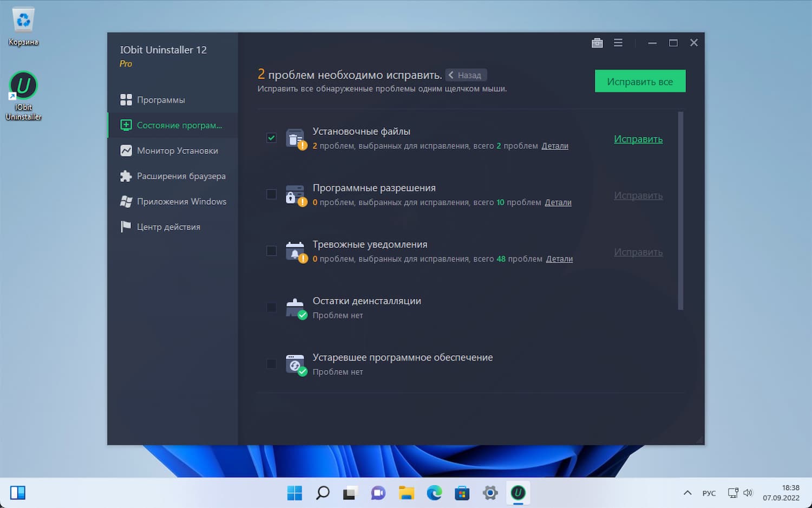Open the clock and date in taskbar
The image size is (812, 508).
781,493
